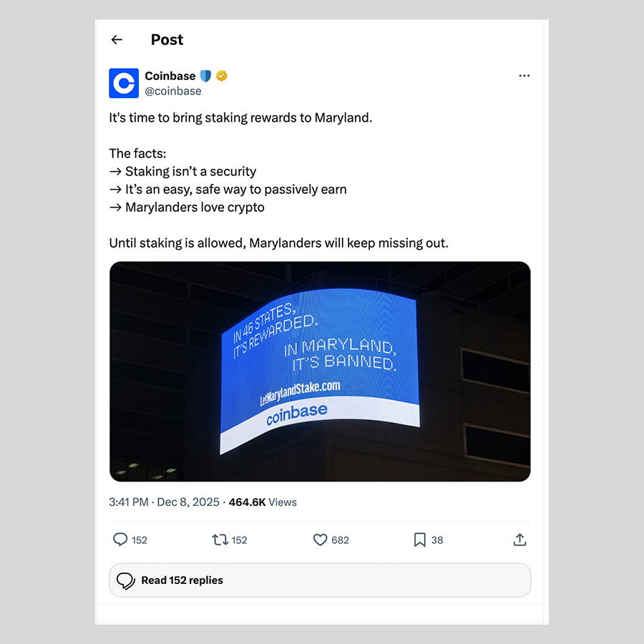This screenshot has width=644, height=644.
Task: Click the Coinbase display name
Action: click(170, 76)
